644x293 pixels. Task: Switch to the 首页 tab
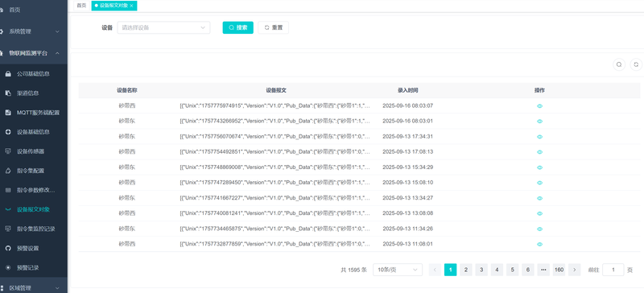tap(82, 6)
